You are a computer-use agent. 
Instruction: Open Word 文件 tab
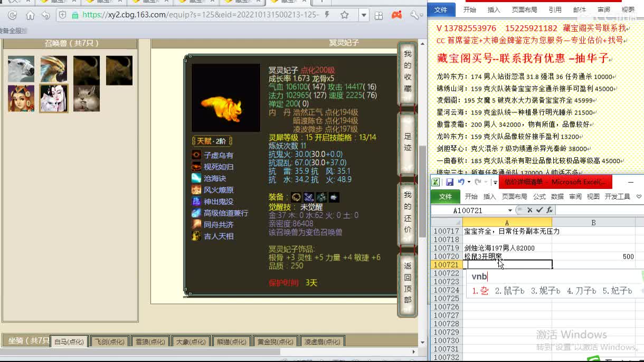tap(441, 9)
